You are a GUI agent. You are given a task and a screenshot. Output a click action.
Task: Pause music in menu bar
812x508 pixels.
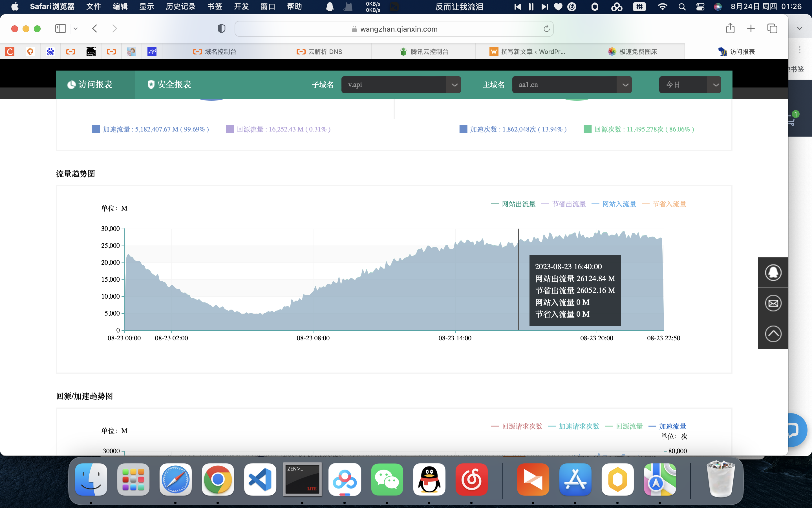click(531, 7)
